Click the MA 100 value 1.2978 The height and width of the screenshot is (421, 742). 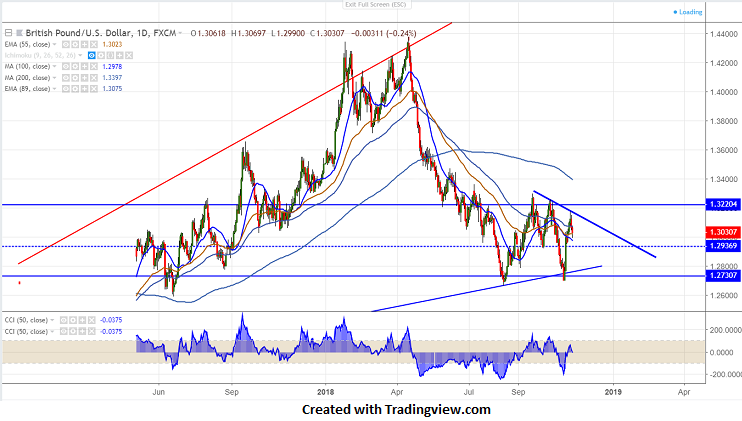[112, 67]
